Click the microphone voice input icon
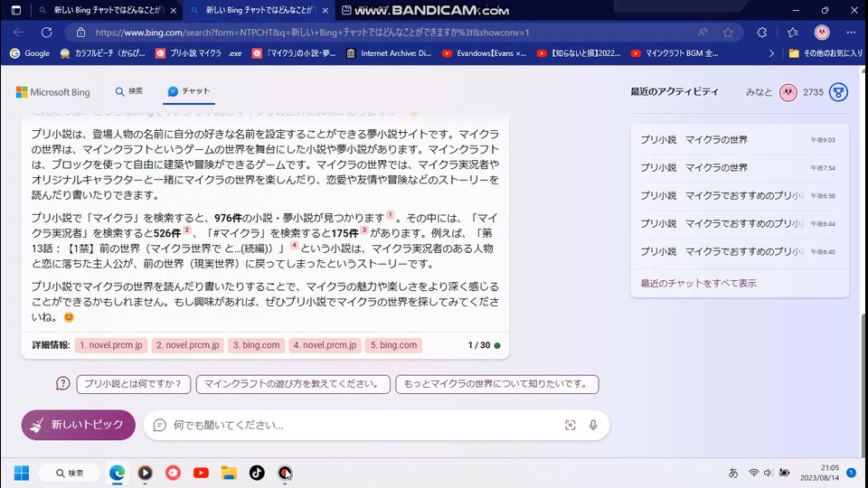868x488 pixels. (593, 425)
